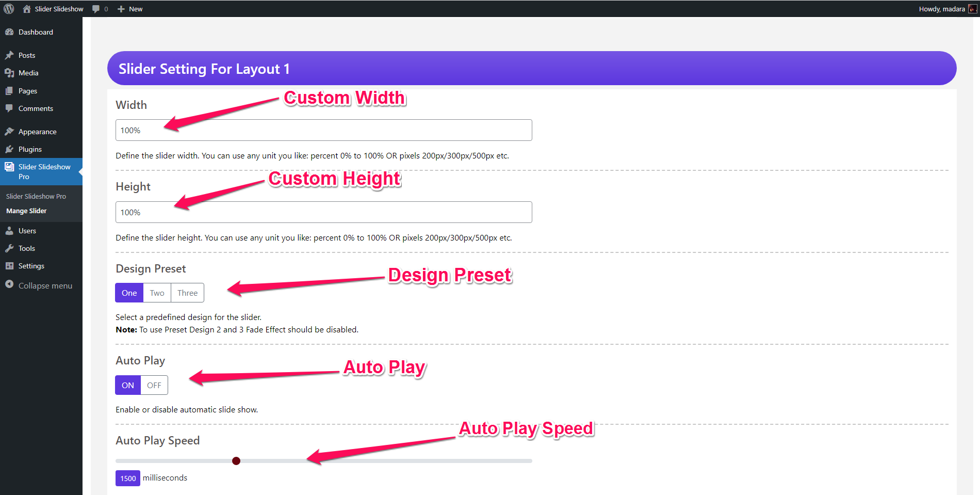Select Design Preset One
The width and height of the screenshot is (980, 495).
tap(129, 293)
